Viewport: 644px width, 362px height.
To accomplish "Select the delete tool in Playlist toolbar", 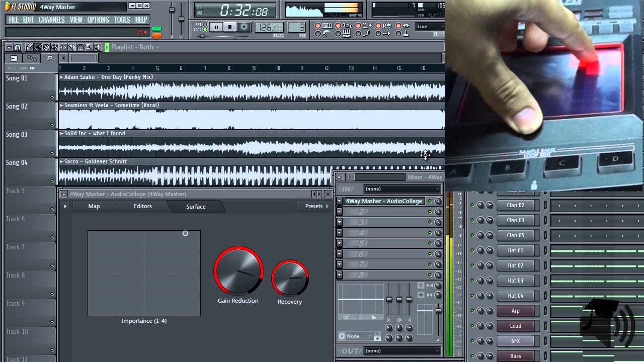I will (x=46, y=47).
